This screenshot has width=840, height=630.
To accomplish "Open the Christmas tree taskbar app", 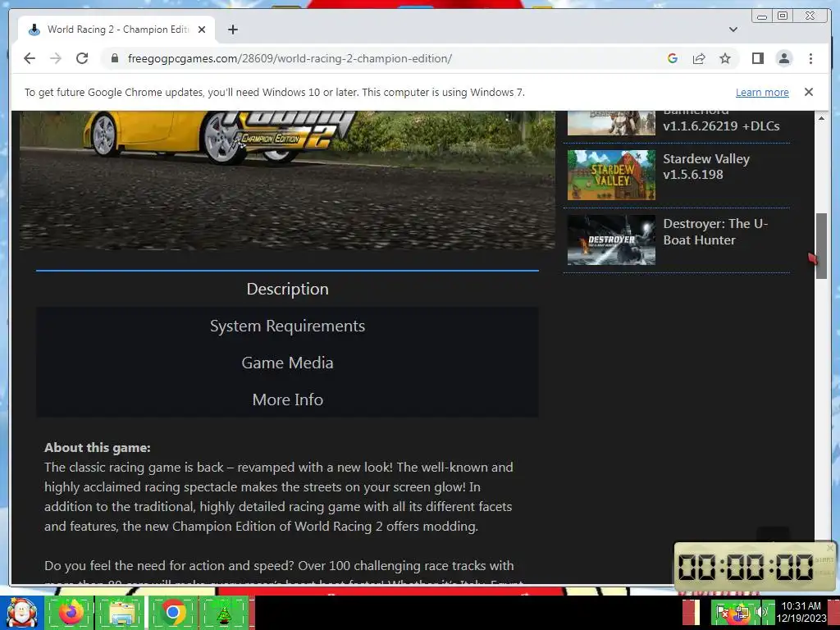I will point(223,613).
